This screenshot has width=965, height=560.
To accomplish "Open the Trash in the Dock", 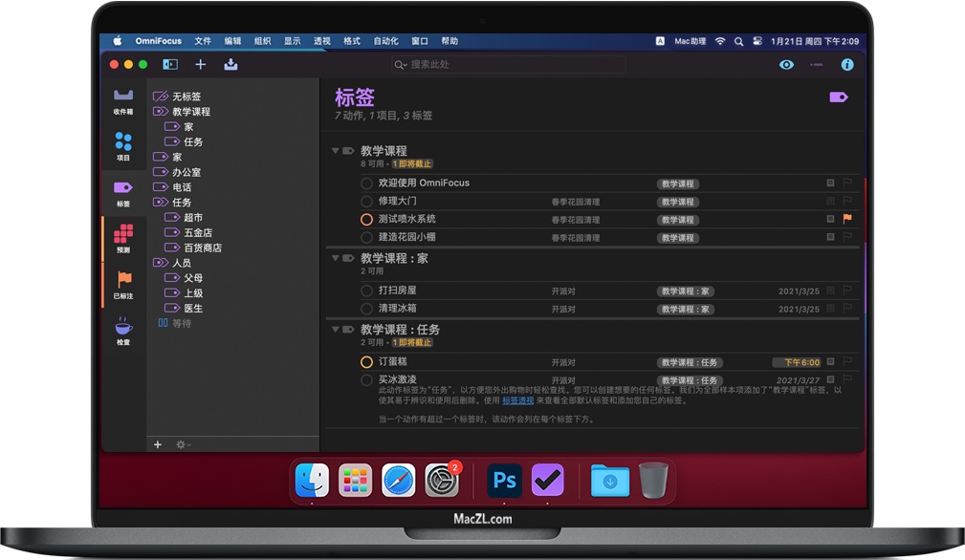I will (653, 480).
